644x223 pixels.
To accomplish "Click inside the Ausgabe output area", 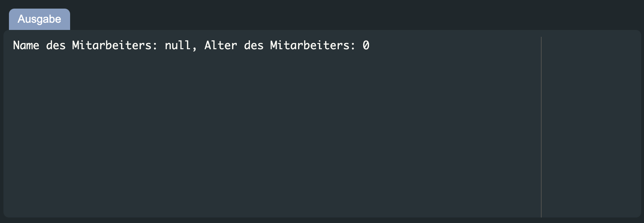I will coord(241,120).
